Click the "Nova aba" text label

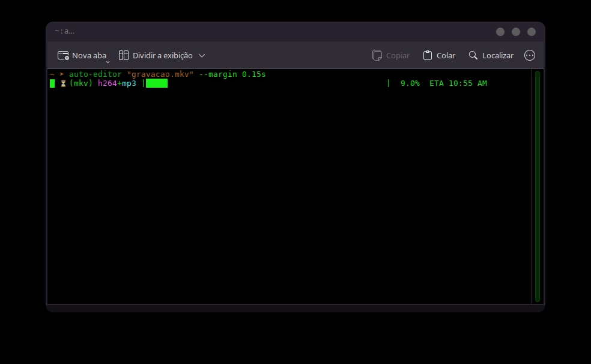(89, 55)
